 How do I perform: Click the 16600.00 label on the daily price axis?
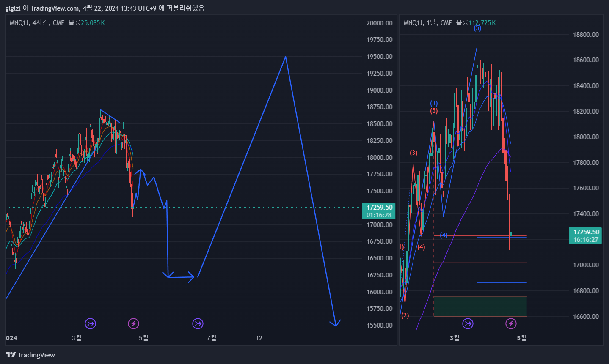586,317
